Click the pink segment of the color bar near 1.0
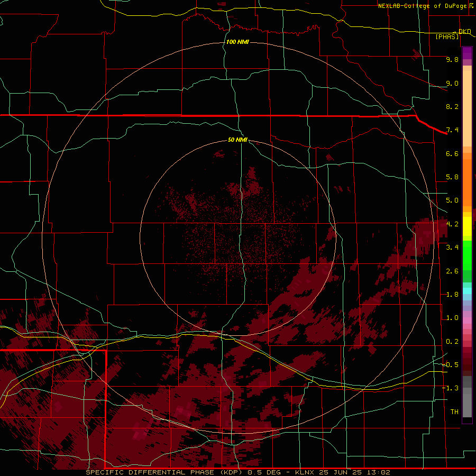The height and width of the screenshot is (476, 476). 467,321
